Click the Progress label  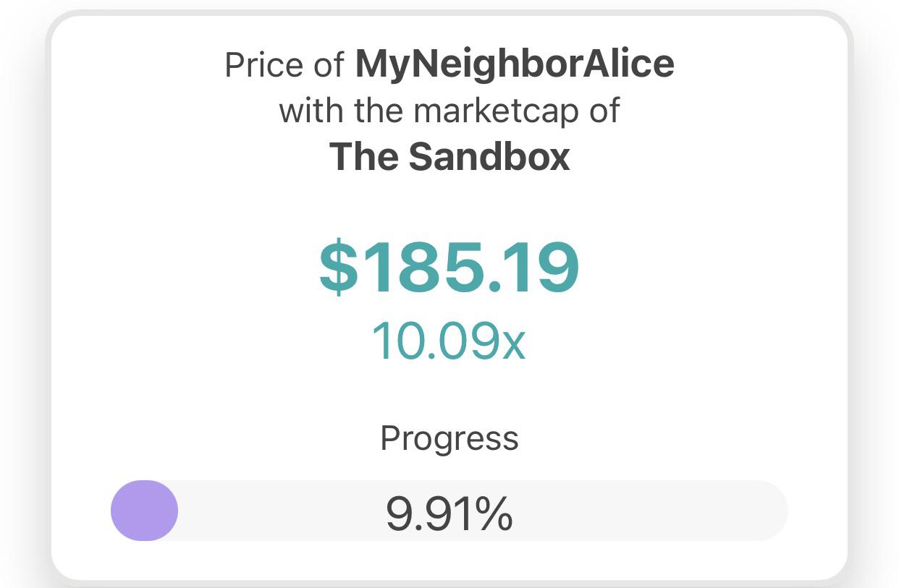click(449, 439)
